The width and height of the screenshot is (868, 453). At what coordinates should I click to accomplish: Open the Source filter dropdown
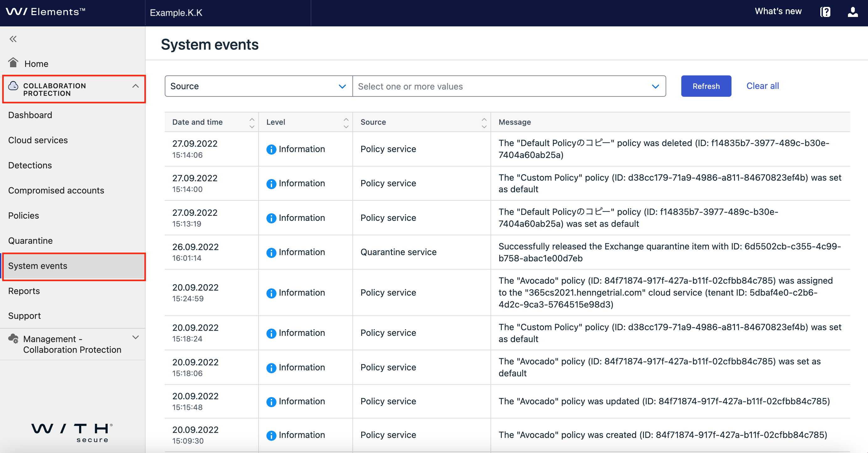[259, 86]
